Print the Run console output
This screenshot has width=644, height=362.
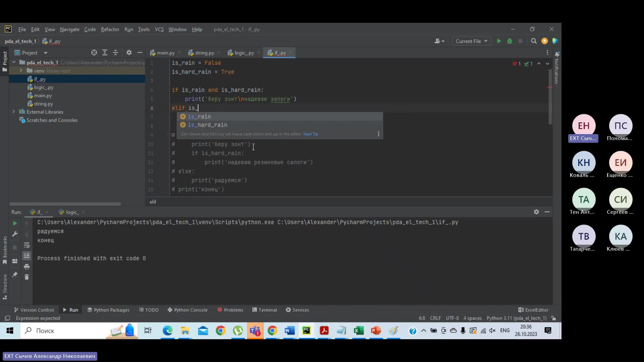coord(27,266)
